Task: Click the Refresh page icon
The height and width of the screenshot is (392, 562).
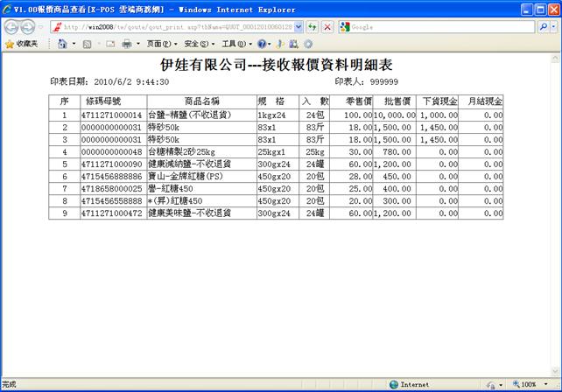Action: [312, 27]
